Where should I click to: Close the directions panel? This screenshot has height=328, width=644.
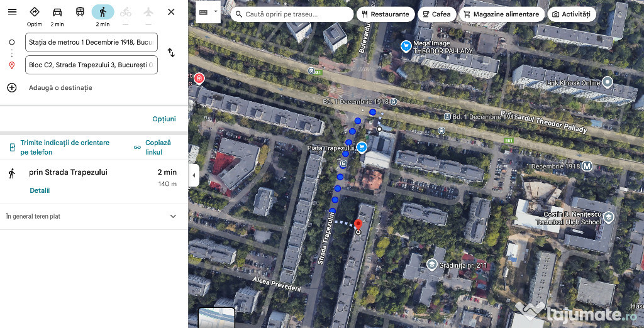[171, 12]
